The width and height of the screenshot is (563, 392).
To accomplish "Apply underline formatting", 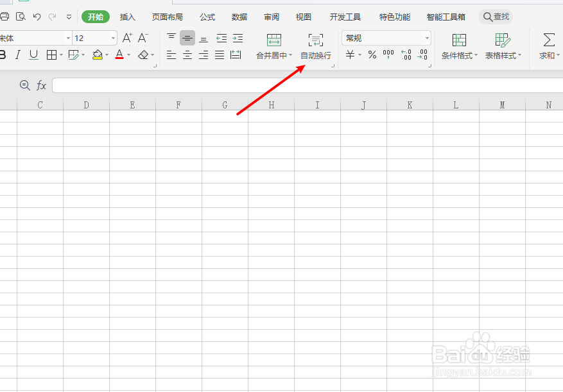I will 33,55.
